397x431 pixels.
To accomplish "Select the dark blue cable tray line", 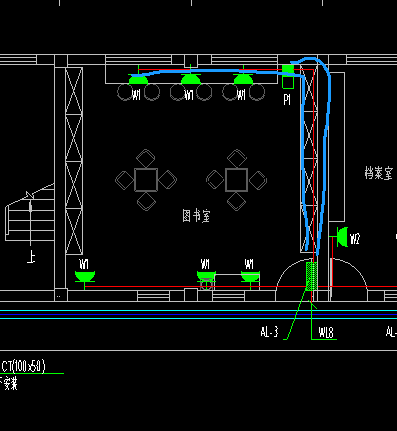I will pos(198,314).
